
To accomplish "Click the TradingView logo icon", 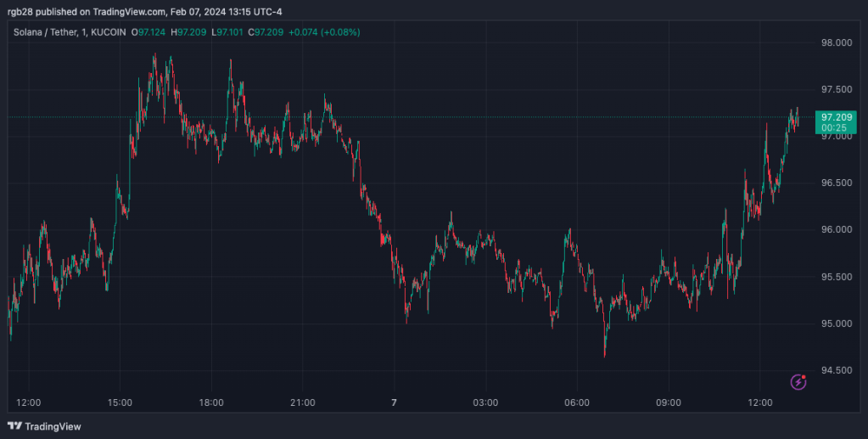I will [x=14, y=426].
